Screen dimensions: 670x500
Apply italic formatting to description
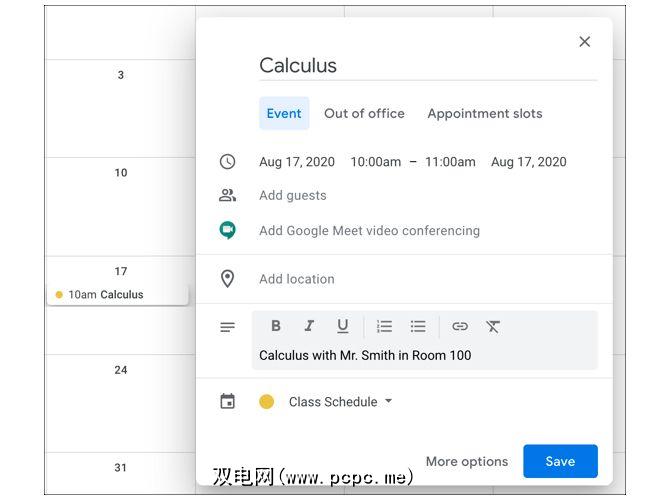[309, 326]
